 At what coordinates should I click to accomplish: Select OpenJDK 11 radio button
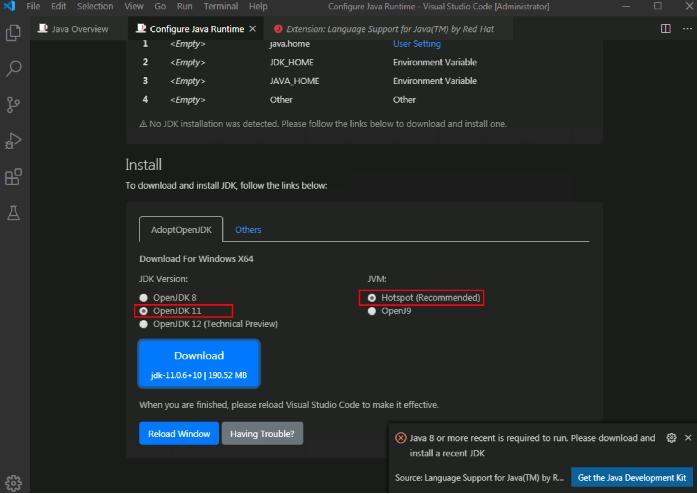[143, 311]
